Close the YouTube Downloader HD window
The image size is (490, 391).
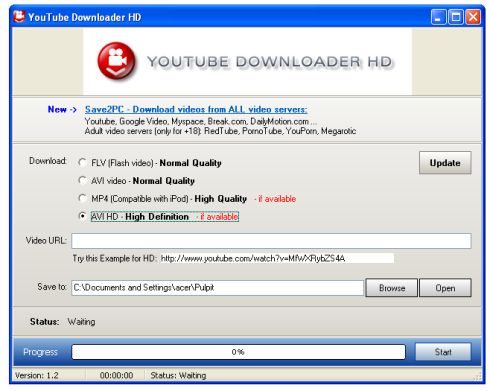pyautogui.click(x=473, y=17)
